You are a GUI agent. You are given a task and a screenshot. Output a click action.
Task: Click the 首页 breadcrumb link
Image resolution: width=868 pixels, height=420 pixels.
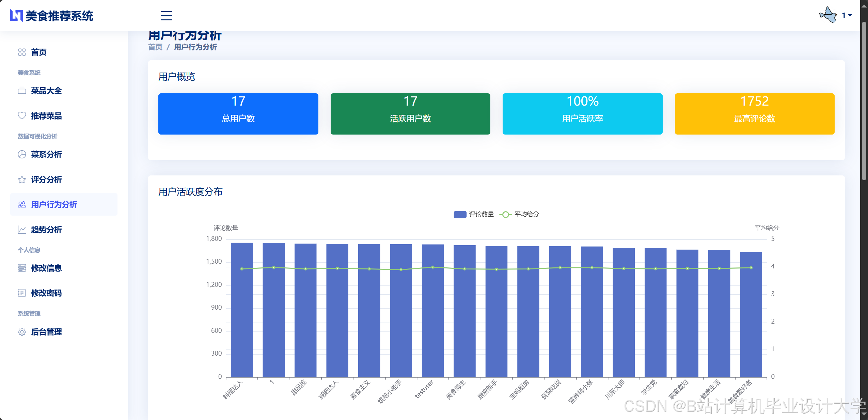pyautogui.click(x=155, y=47)
